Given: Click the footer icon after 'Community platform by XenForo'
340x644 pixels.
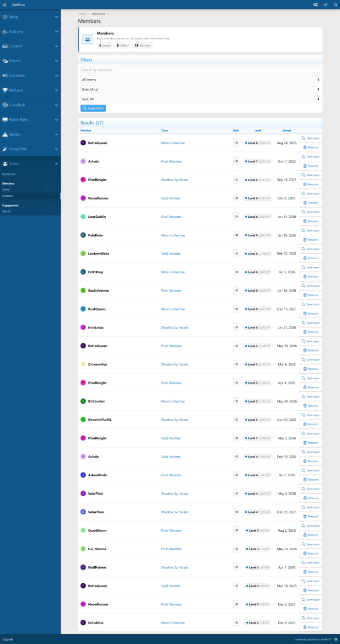Looking at the screenshot, I should (336, 639).
